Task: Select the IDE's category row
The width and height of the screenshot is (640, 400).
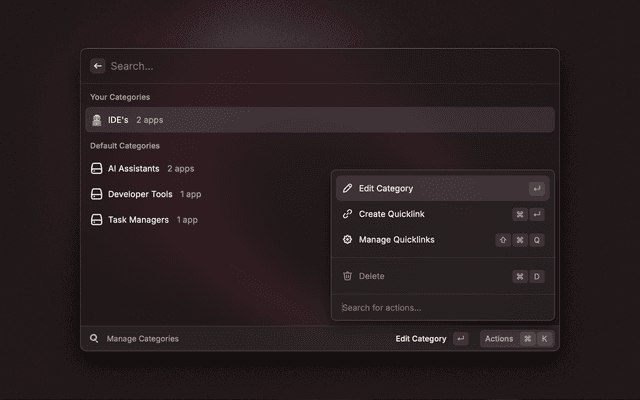Action: [x=320, y=120]
